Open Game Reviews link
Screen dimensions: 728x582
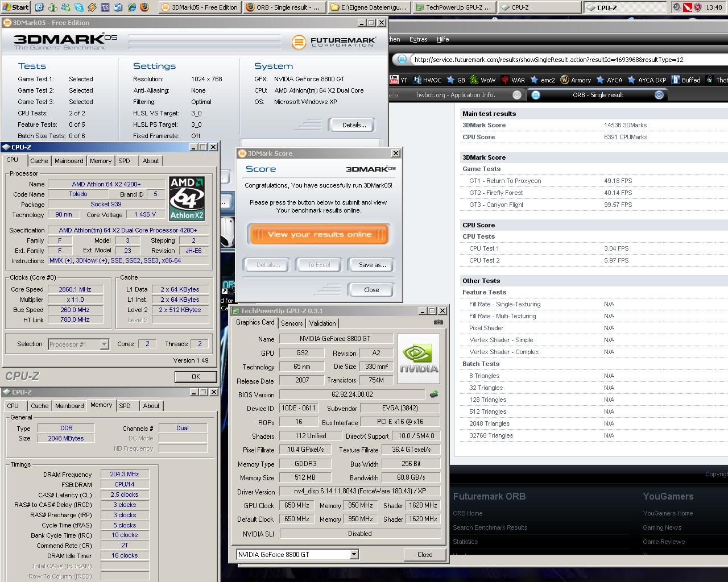664,542
